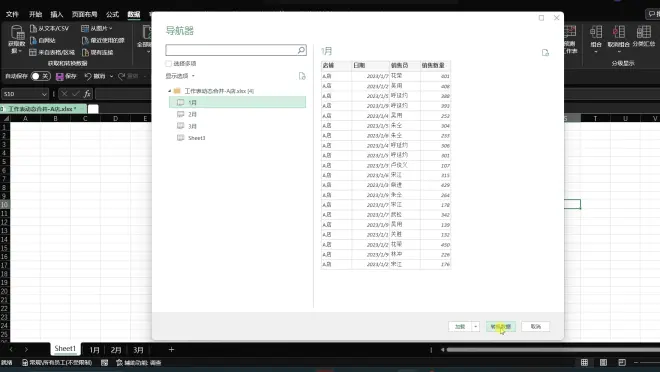Switch to the 3月 worksheet tab
Viewport: 660px width, 372px height.
(138, 350)
